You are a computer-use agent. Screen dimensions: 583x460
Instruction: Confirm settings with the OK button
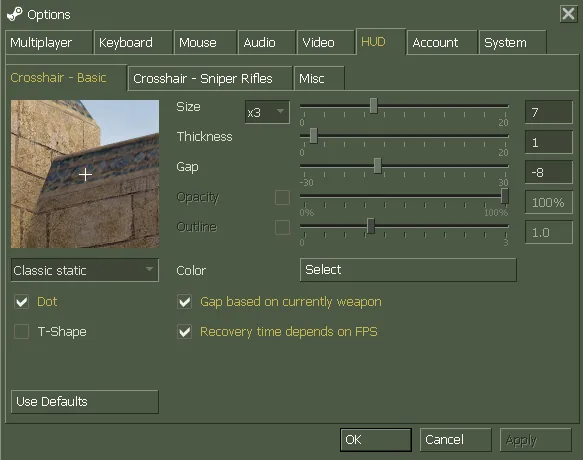[376, 440]
